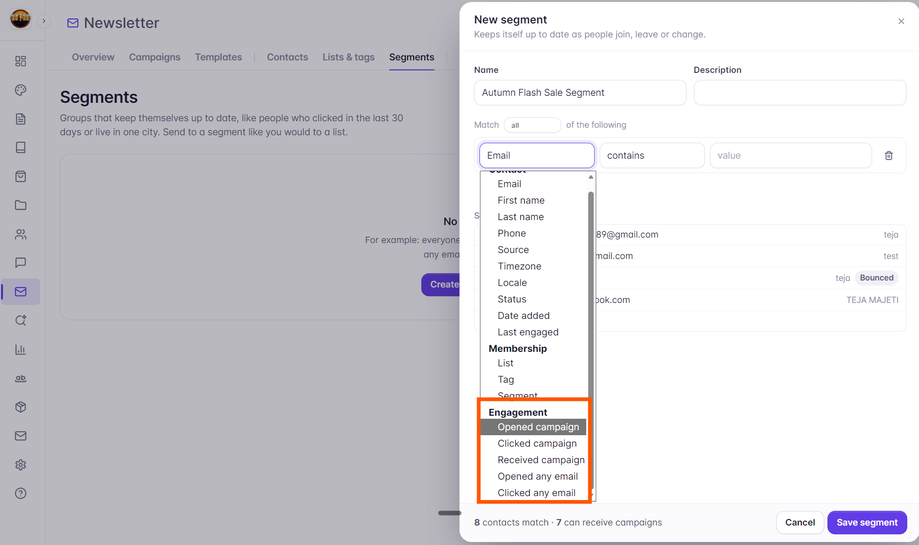Click the 'TEJA MAJETI' contact name

click(872, 299)
